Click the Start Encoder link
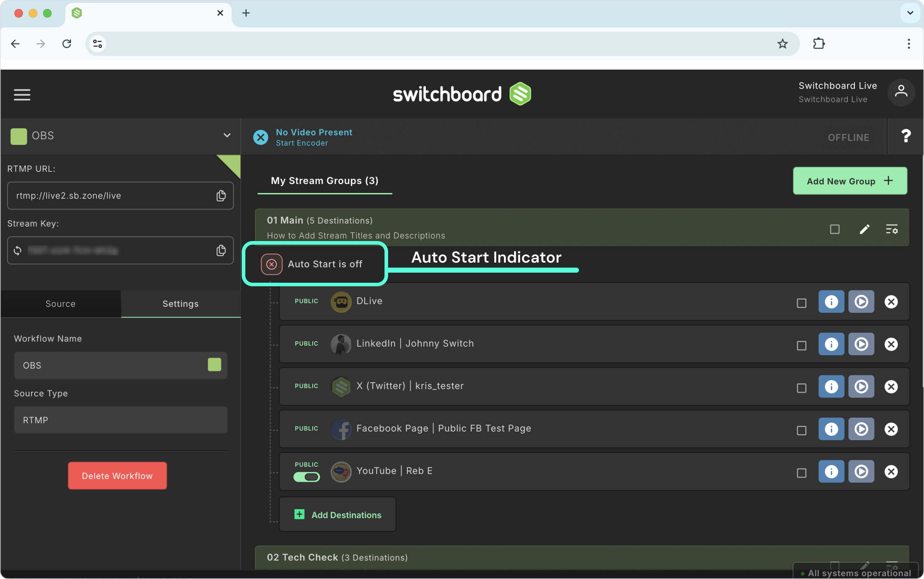 (302, 143)
